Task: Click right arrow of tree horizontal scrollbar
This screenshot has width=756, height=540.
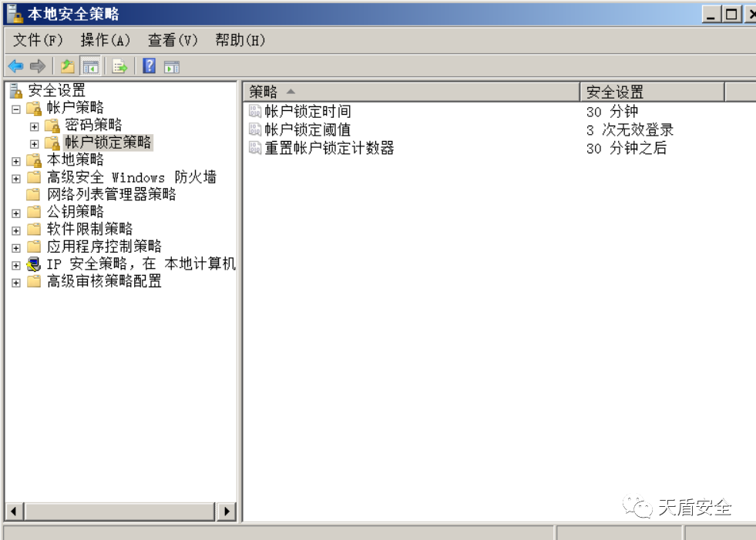Action: click(227, 511)
